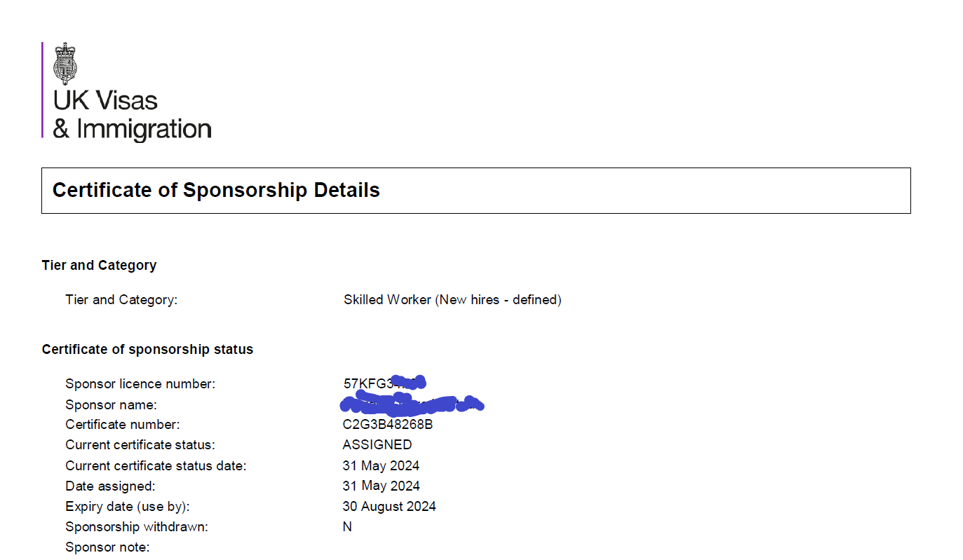Click the Certificate of Sponsorship Details heading
The image size is (963, 560).
[216, 190]
